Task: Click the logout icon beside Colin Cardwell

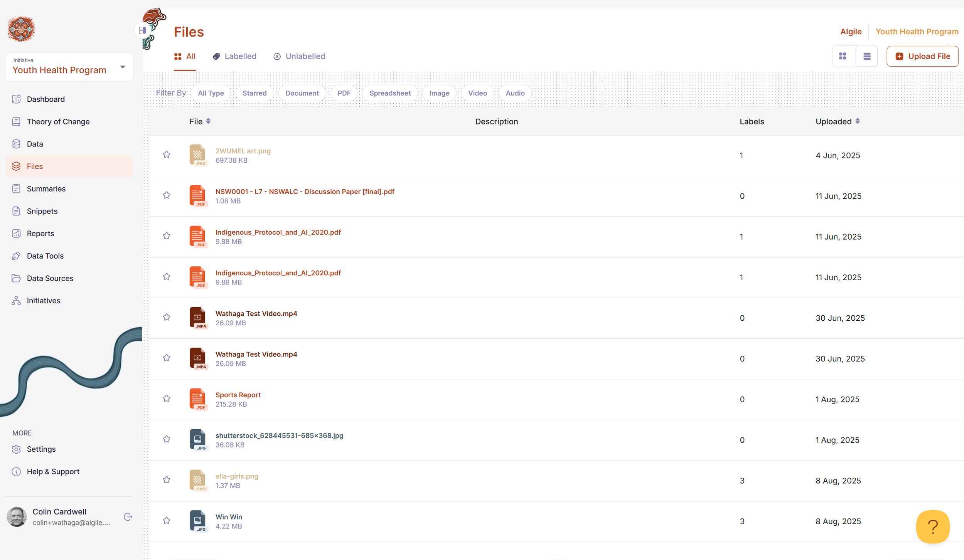Action: point(128,516)
